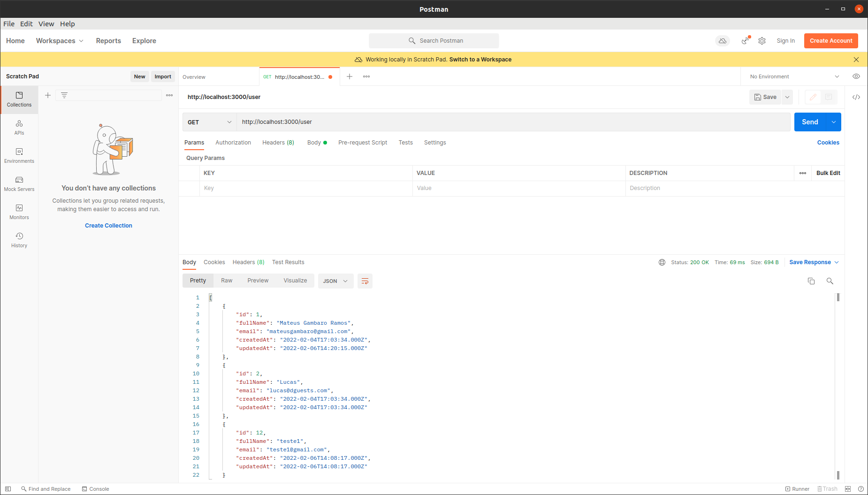Screen dimensions: 868x495
Task: Open Find and Replace in status bar
Action: [x=46, y=489]
